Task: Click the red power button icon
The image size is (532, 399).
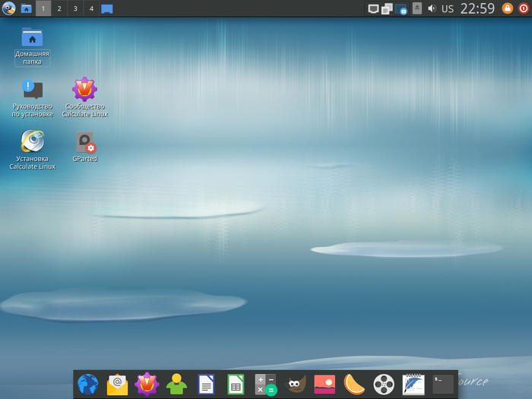Action: click(524, 8)
